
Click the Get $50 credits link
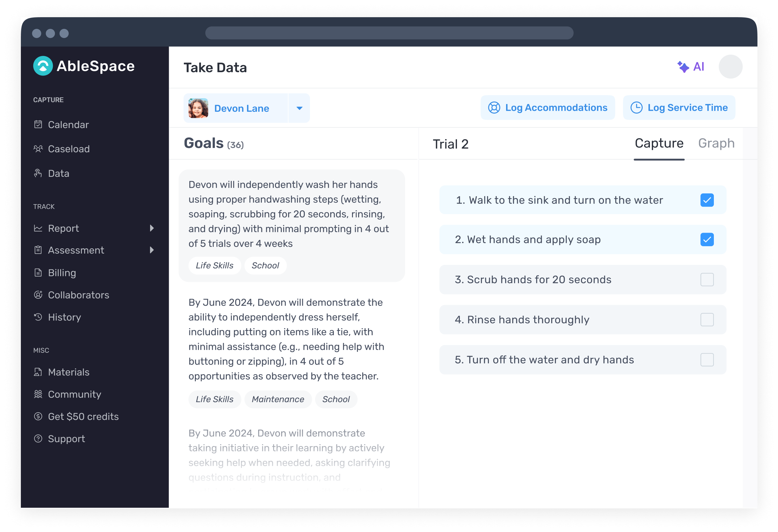82,416
